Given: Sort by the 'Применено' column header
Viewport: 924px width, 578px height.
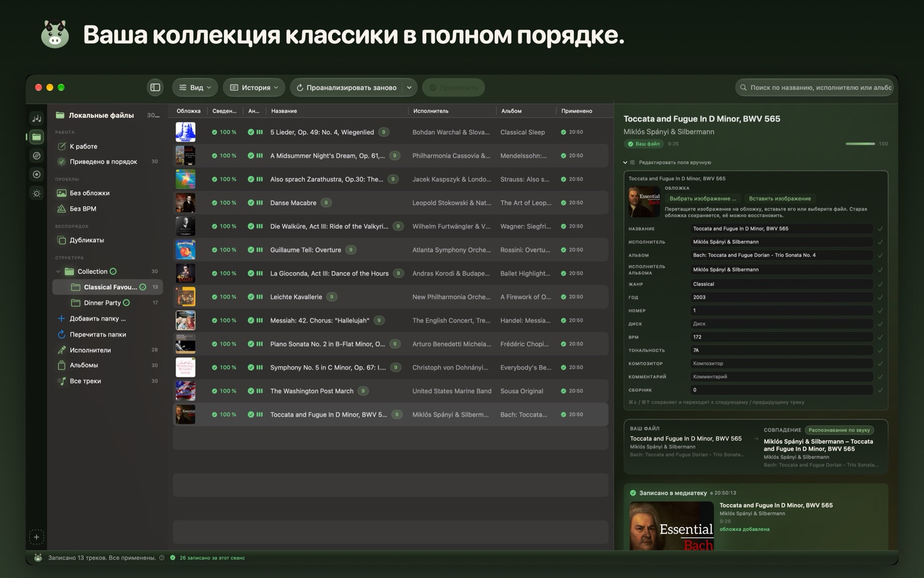Looking at the screenshot, I should 577,111.
